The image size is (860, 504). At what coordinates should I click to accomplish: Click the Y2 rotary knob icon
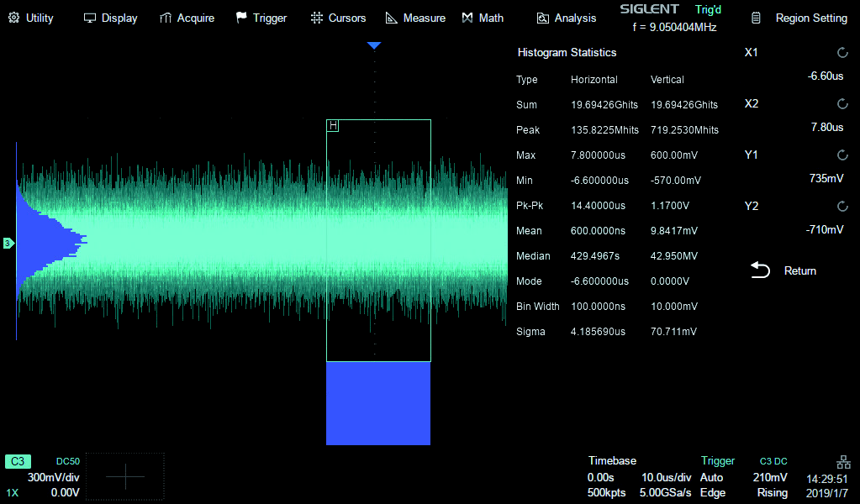click(x=842, y=206)
